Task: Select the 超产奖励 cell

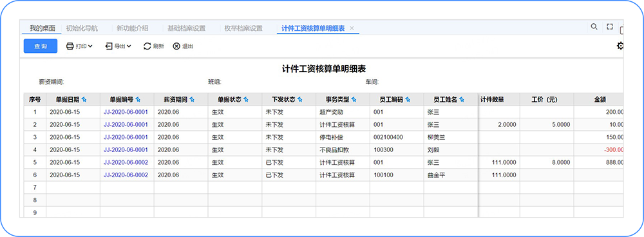Action: (343, 112)
